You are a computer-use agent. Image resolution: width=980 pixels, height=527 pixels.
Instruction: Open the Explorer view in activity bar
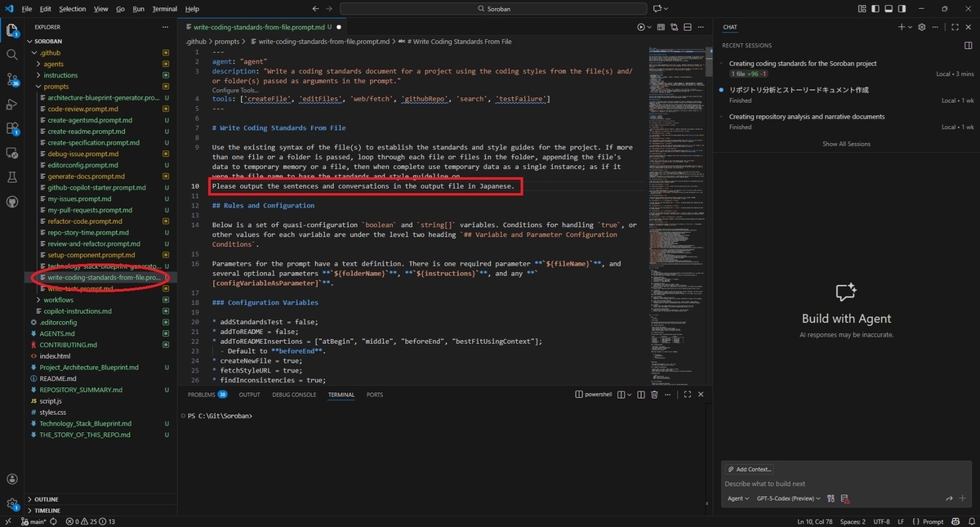pos(12,30)
